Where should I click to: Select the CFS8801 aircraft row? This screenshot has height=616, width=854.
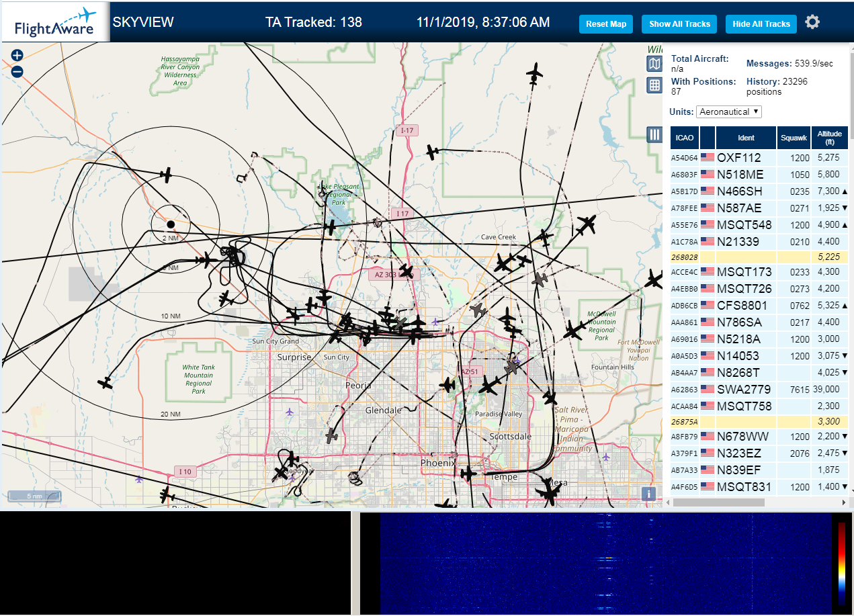tap(759, 306)
